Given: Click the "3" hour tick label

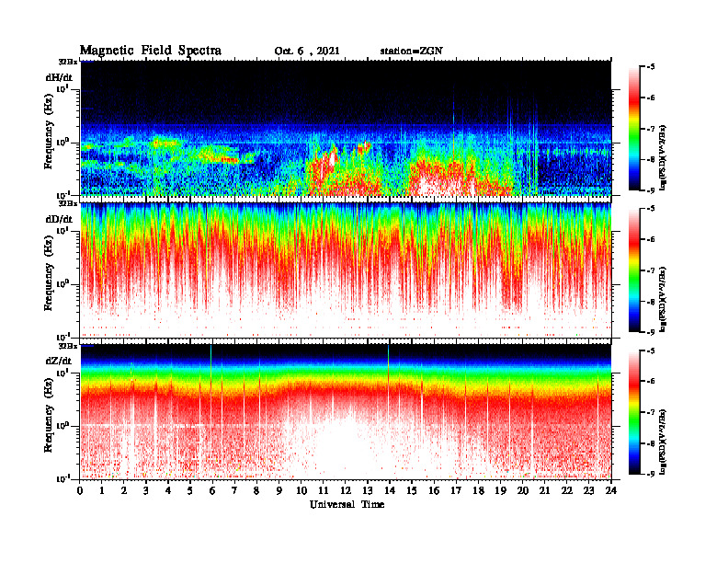Looking at the screenshot, I should 146,490.
